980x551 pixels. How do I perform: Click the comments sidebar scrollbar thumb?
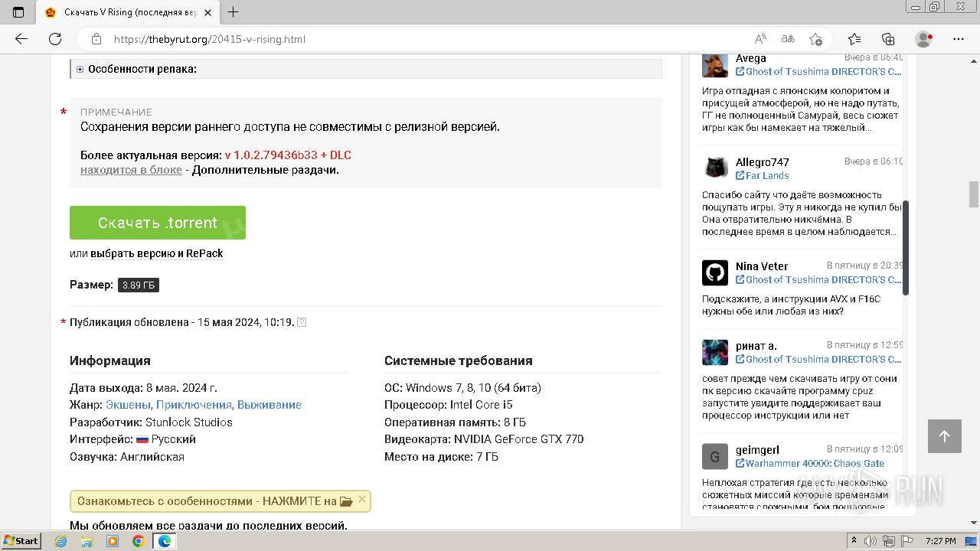pos(906,248)
